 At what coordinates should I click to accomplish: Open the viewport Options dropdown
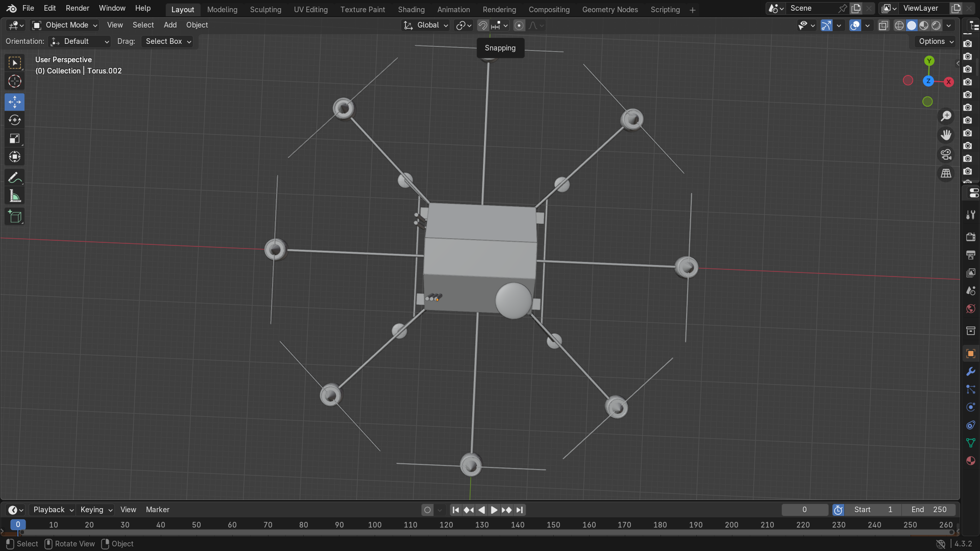[x=935, y=41]
